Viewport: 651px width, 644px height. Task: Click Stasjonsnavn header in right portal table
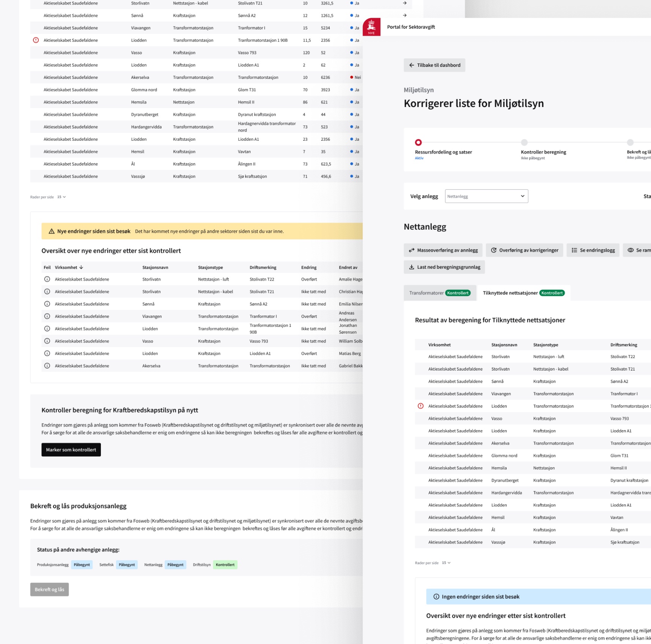click(504, 345)
